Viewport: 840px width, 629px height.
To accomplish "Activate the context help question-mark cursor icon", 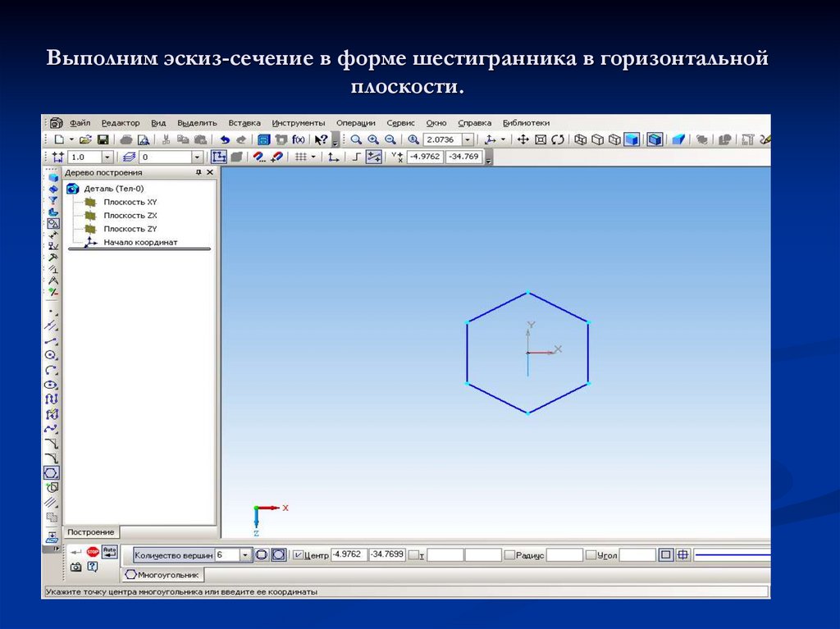I will [x=318, y=139].
